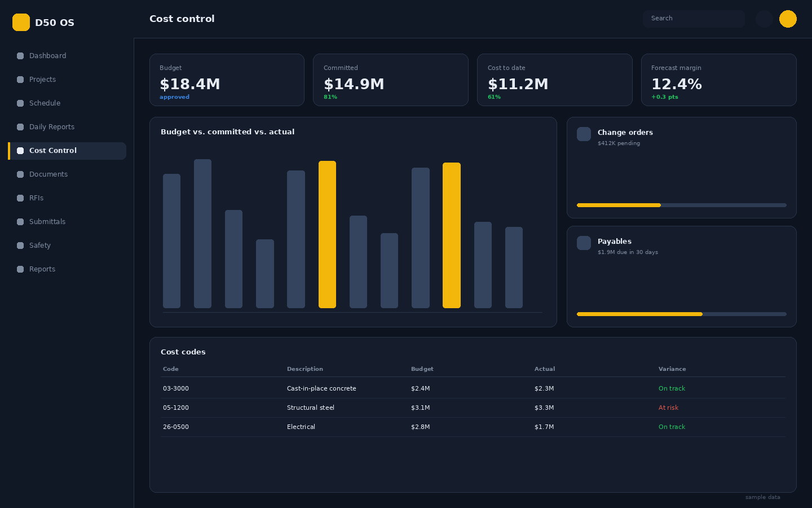Click the Structural steel description
The width and height of the screenshot is (812, 508).
click(311, 408)
